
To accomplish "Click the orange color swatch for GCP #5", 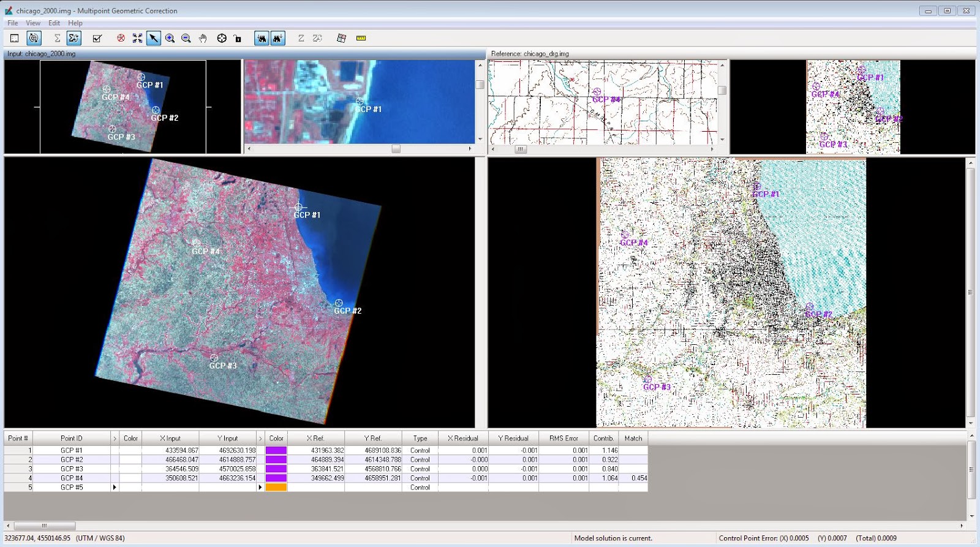I will point(276,488).
